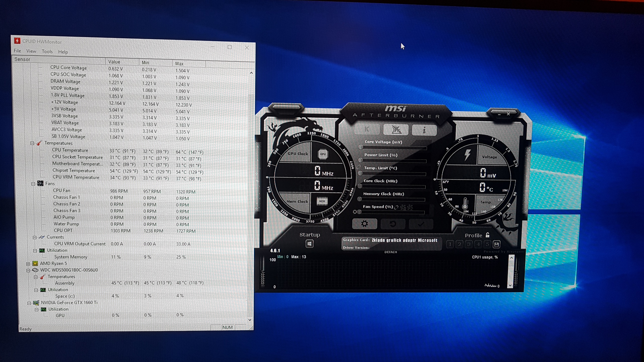Image resolution: width=644 pixels, height=362 pixels.
Task: Open Afterburner settings gear button
Action: (365, 223)
